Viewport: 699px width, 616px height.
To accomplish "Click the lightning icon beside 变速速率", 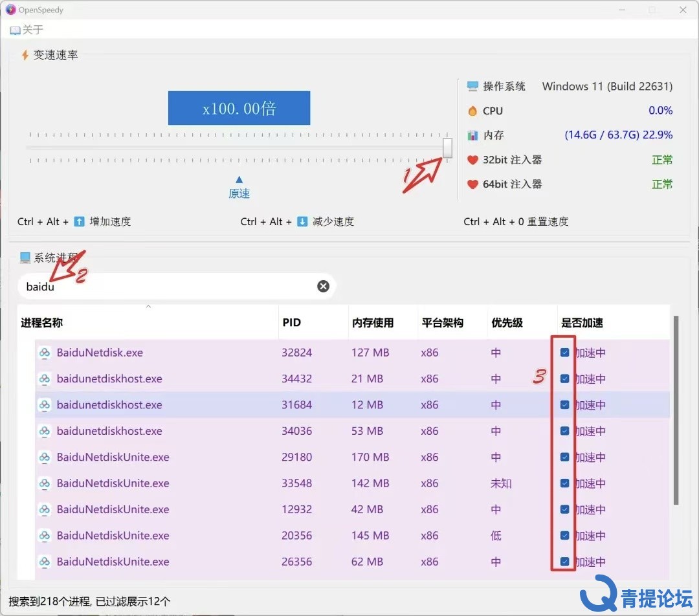I will (25, 55).
